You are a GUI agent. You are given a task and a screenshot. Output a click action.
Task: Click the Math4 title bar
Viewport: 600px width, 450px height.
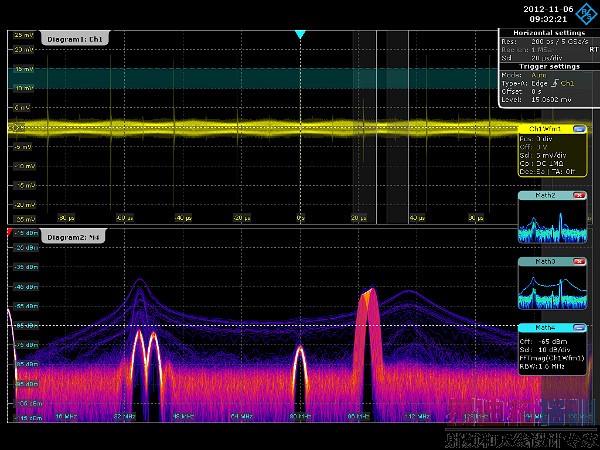pos(552,328)
